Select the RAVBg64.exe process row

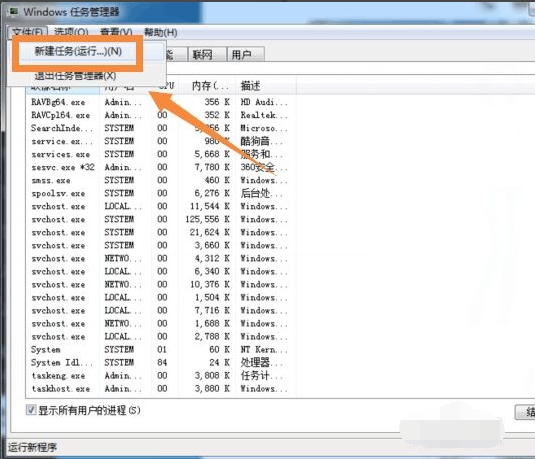point(161,102)
